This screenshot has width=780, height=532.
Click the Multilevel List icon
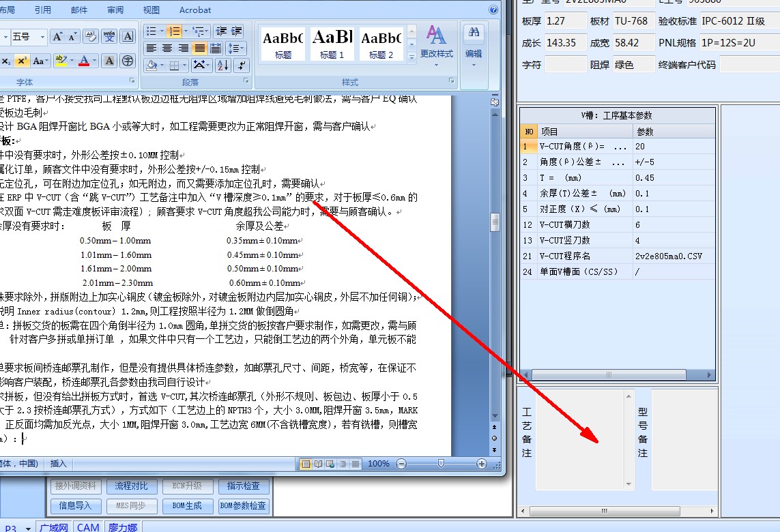pyautogui.click(x=198, y=31)
